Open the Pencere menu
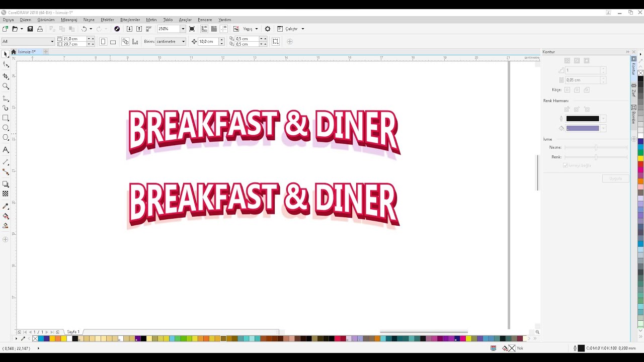Image resolution: width=644 pixels, height=362 pixels. [x=205, y=20]
